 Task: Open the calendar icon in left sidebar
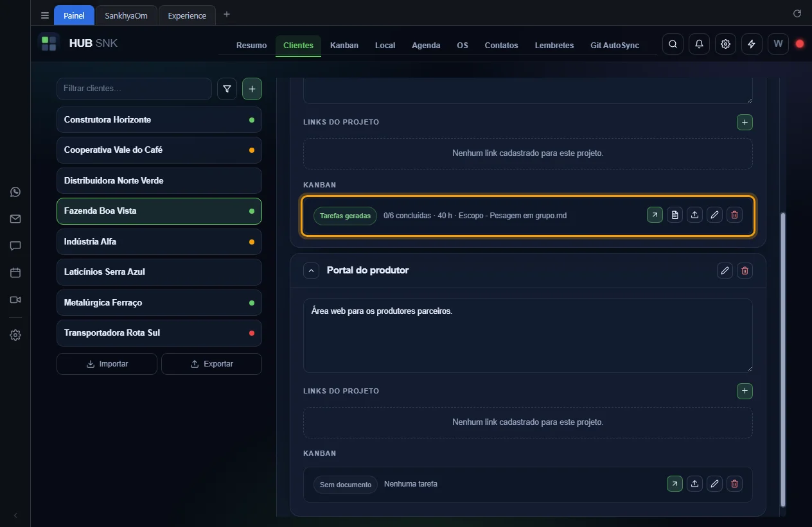click(x=15, y=273)
